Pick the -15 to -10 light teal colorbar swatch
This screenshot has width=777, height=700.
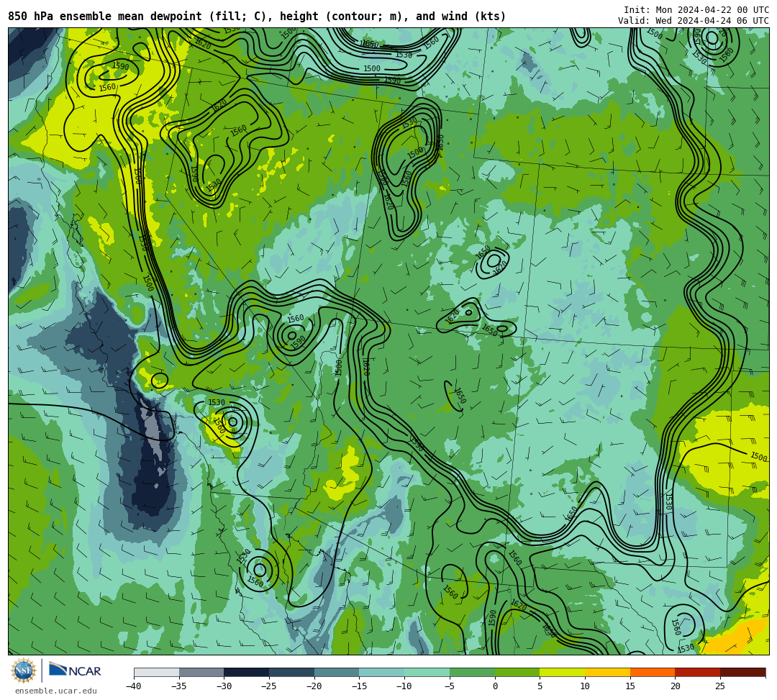coord(382,672)
